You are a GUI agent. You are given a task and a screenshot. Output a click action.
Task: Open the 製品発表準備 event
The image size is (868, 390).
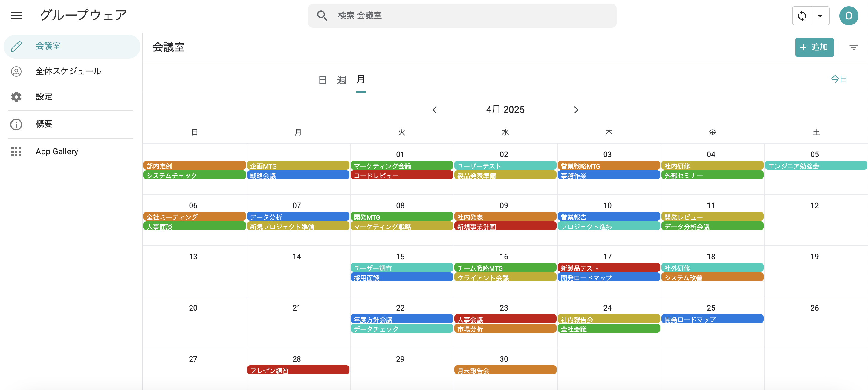(505, 175)
